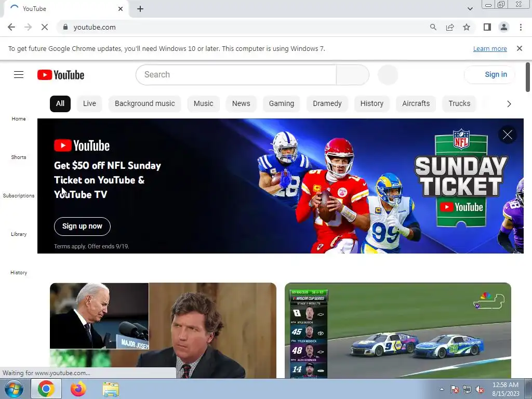Image resolution: width=532 pixels, height=399 pixels.
Task: Open History in the sidebar
Action: tap(19, 272)
